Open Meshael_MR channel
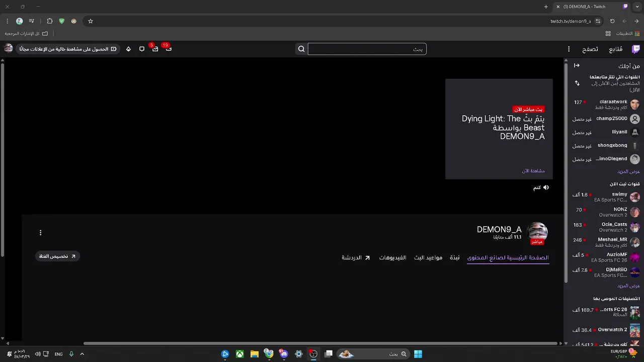 [606, 242]
